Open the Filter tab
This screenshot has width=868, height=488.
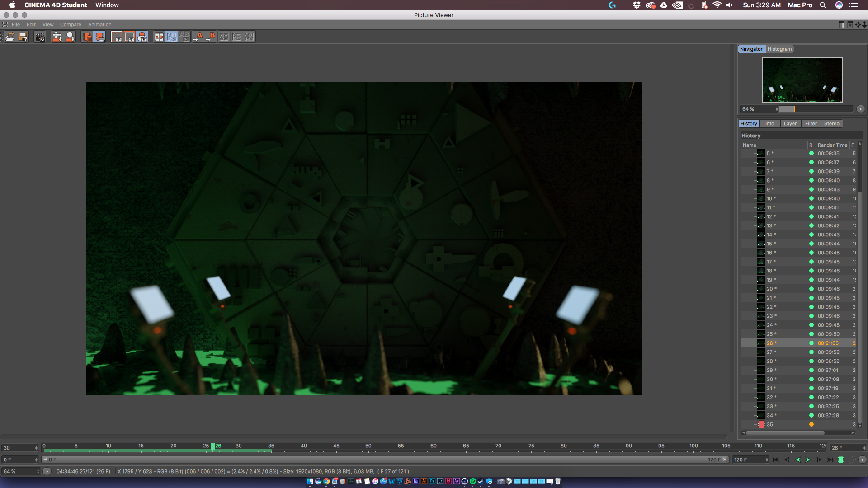coord(811,123)
